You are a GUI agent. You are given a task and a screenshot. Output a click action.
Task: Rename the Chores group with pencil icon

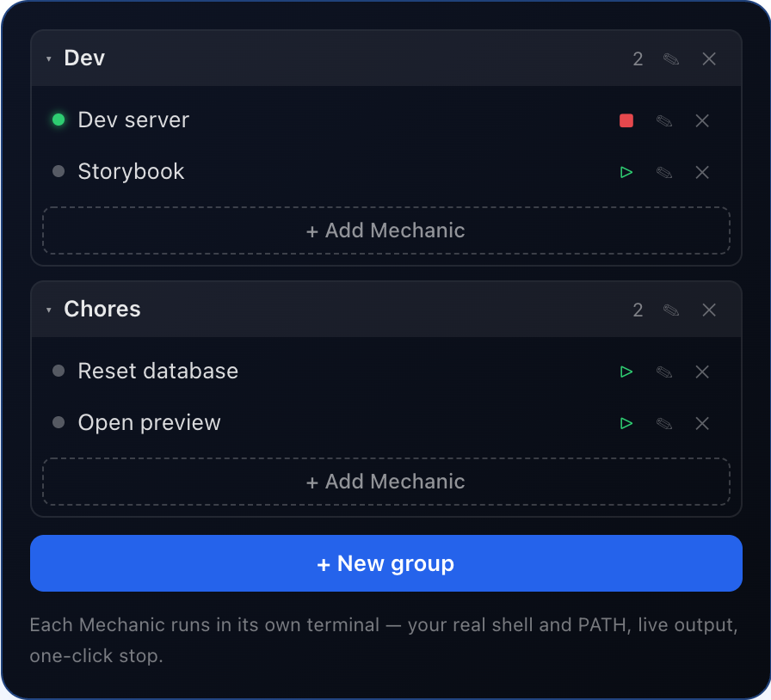671,310
